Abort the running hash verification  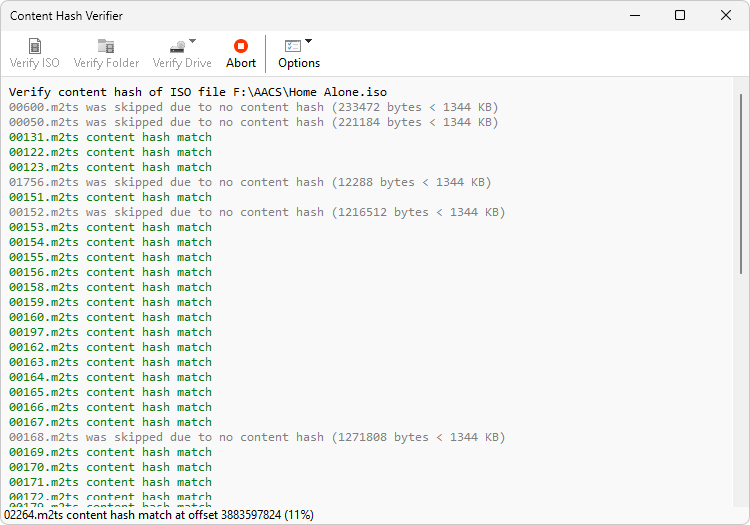click(x=241, y=46)
